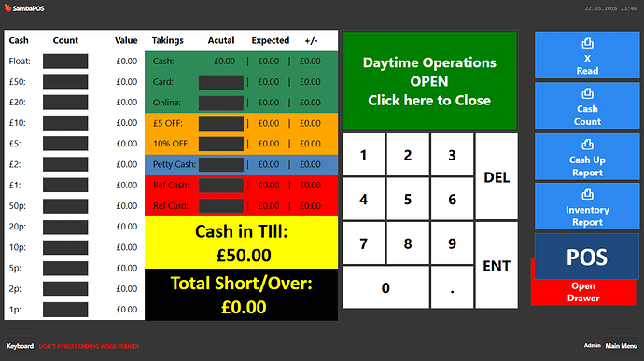Click the Takings column header

(168, 40)
